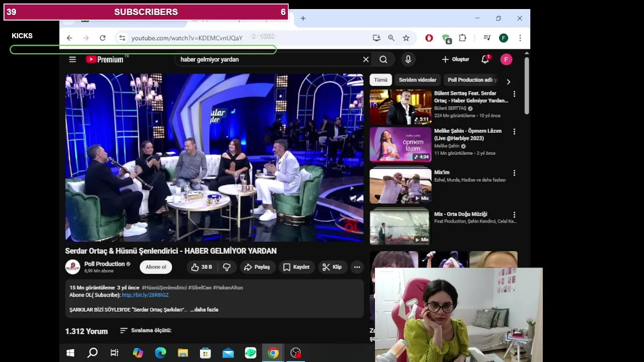The width and height of the screenshot is (644, 362).
Task: Click the video player
Action: pyautogui.click(x=214, y=158)
